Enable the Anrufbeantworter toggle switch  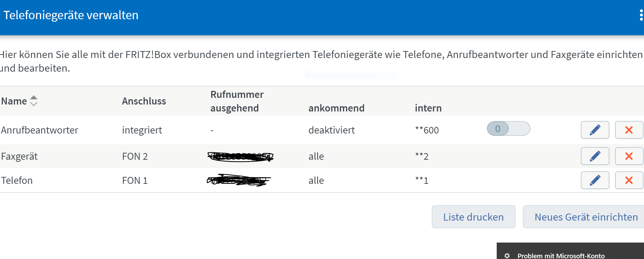pos(508,129)
